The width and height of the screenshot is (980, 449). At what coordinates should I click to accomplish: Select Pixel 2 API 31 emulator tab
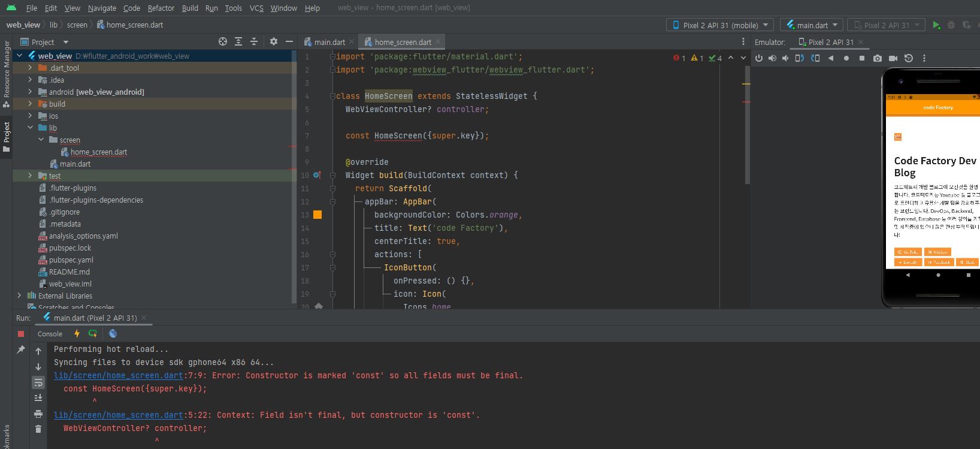click(x=831, y=42)
